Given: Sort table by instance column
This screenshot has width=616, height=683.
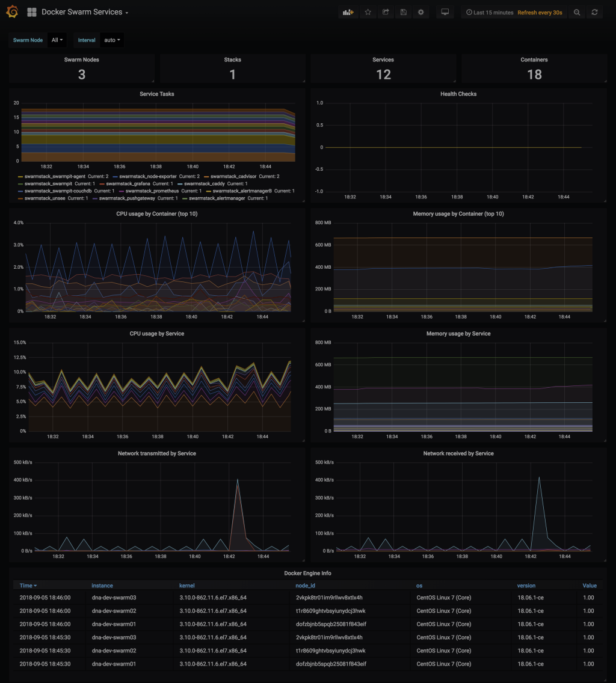Looking at the screenshot, I should point(102,586).
